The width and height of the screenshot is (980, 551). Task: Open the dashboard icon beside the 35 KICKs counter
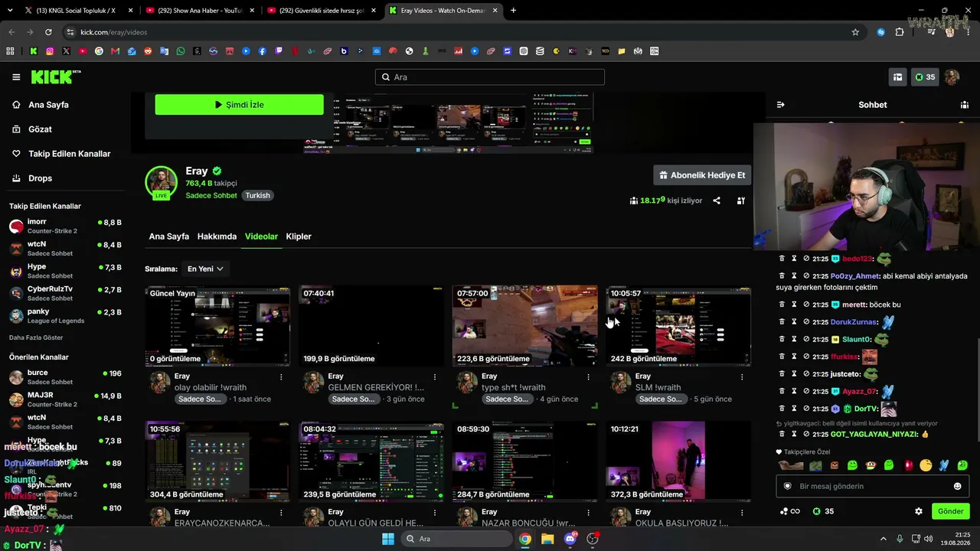click(x=897, y=77)
